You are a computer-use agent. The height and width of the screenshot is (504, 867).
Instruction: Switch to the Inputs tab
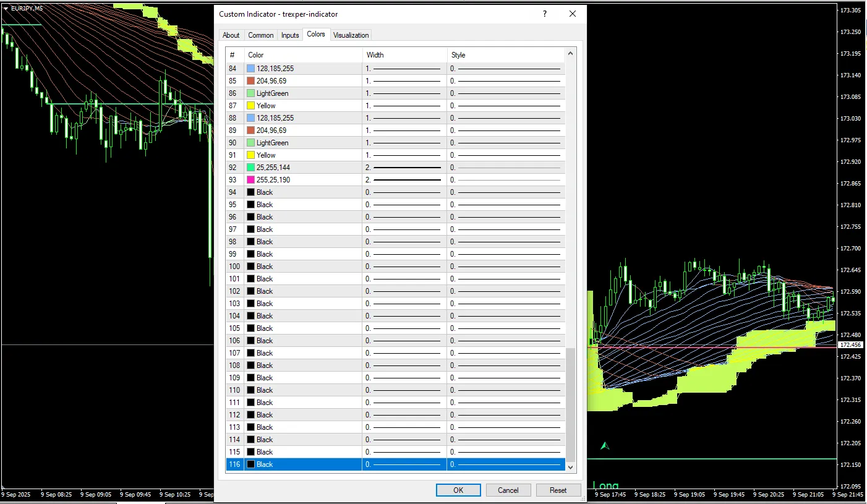[290, 35]
